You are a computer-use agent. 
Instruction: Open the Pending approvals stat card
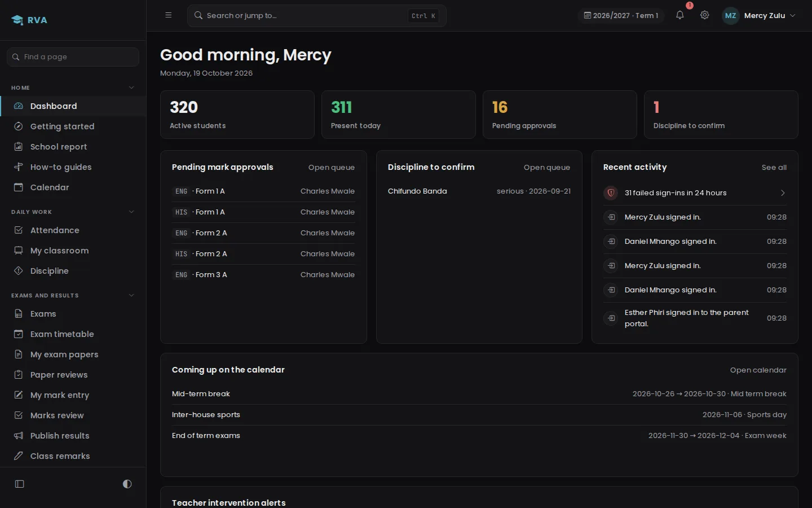tap(560, 115)
